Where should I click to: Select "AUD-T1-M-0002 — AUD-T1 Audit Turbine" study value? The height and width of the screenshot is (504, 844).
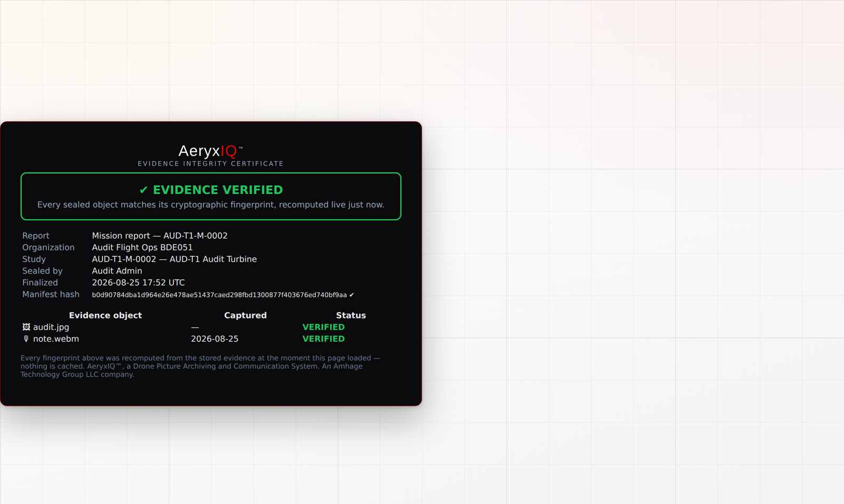(175, 259)
